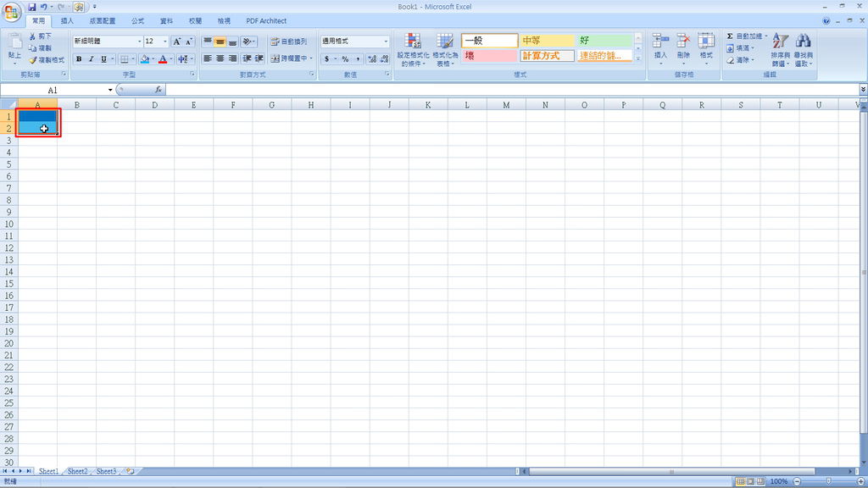
Task: Apply percent style to cells
Action: coord(346,59)
